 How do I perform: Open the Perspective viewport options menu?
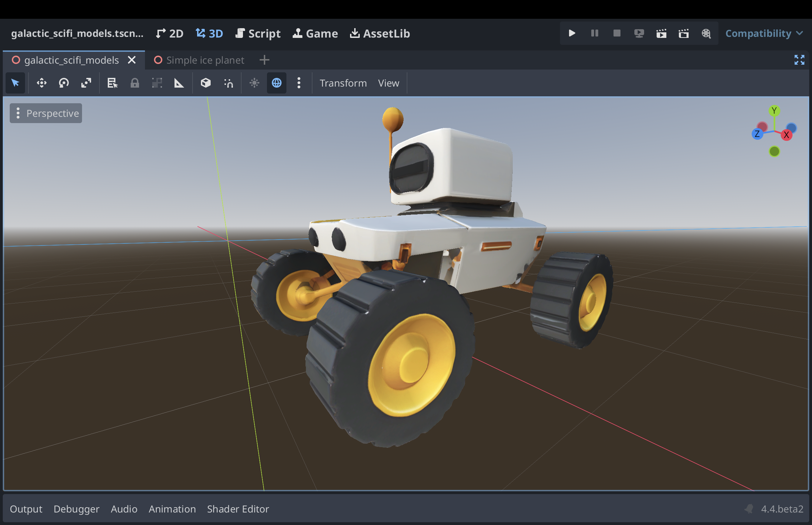[x=46, y=113]
